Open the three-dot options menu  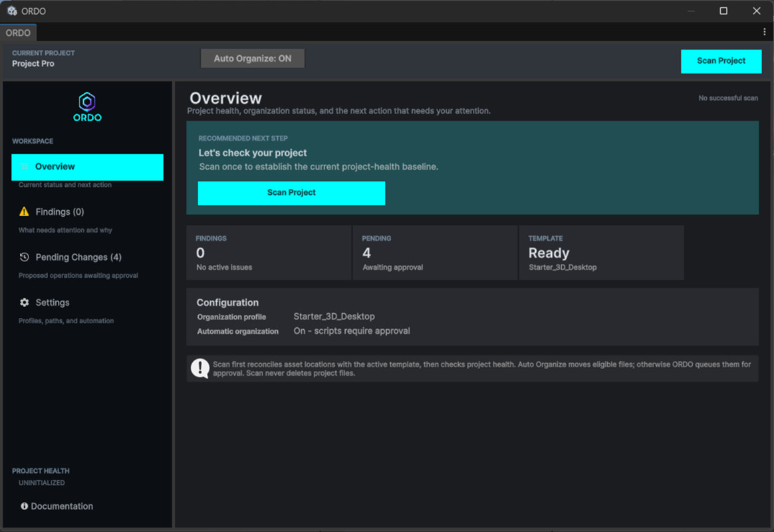pos(764,32)
